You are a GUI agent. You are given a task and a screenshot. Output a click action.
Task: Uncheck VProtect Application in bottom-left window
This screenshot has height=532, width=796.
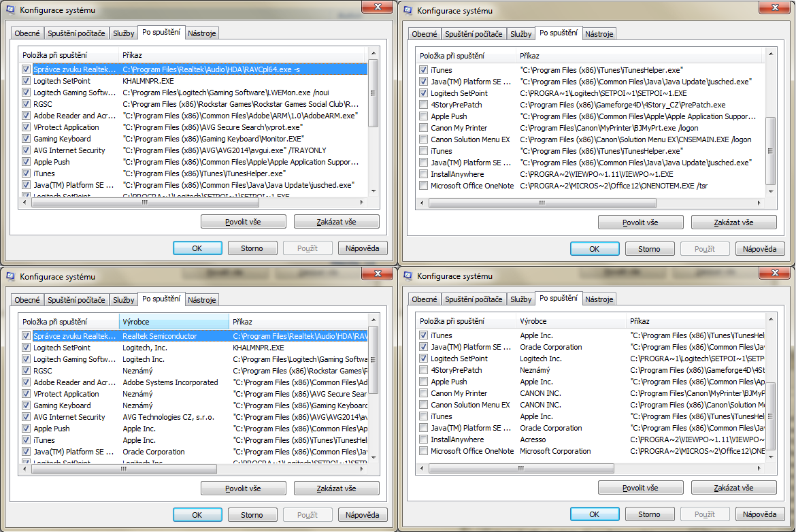click(27, 393)
